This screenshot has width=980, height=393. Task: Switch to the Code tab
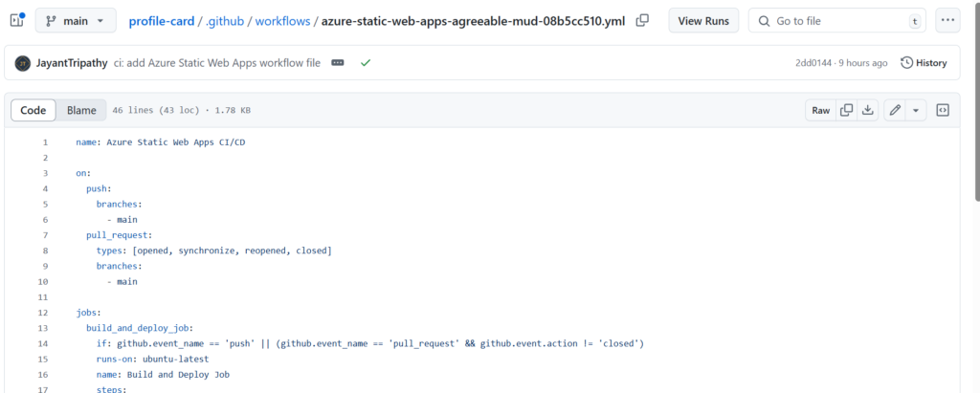pos(33,111)
